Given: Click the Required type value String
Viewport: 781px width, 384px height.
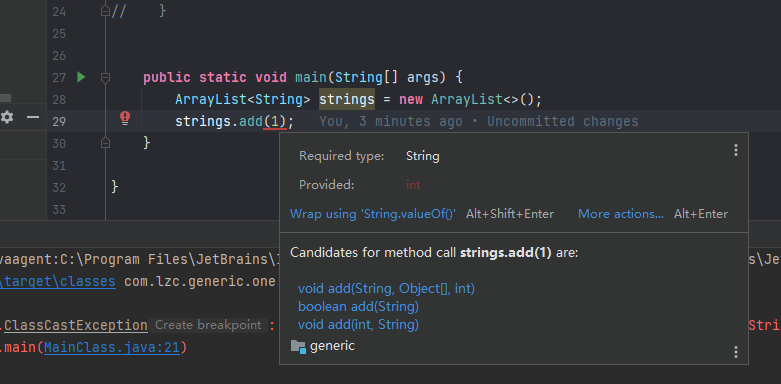Looking at the screenshot, I should (x=422, y=156).
